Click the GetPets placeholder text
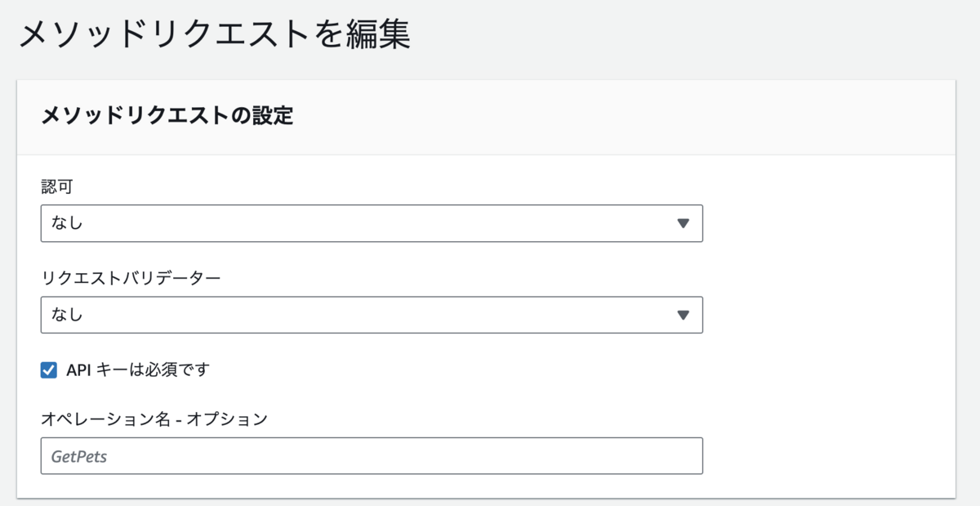This screenshot has height=506, width=980. tap(79, 457)
